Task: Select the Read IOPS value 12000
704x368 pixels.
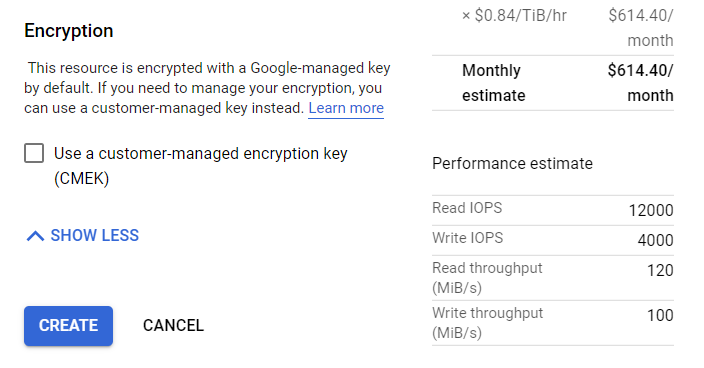Action: tap(651, 210)
